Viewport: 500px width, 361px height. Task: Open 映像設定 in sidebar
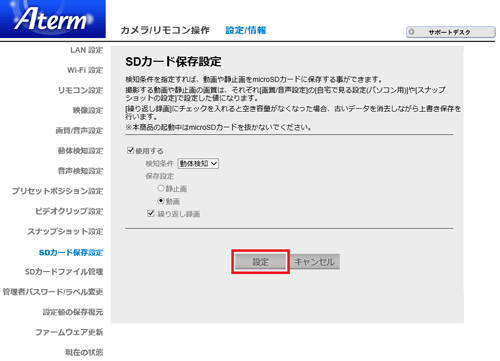point(88,110)
